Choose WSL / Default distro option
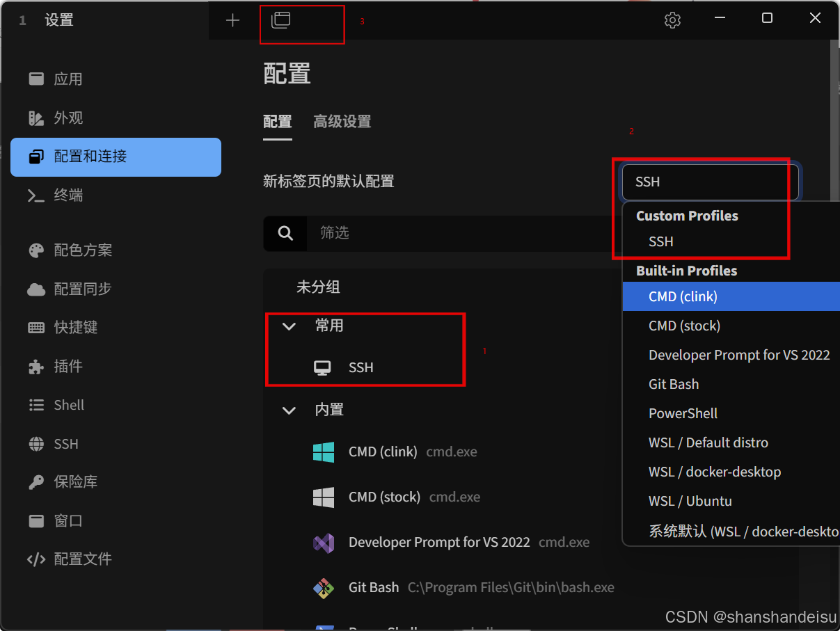 pyautogui.click(x=731, y=442)
